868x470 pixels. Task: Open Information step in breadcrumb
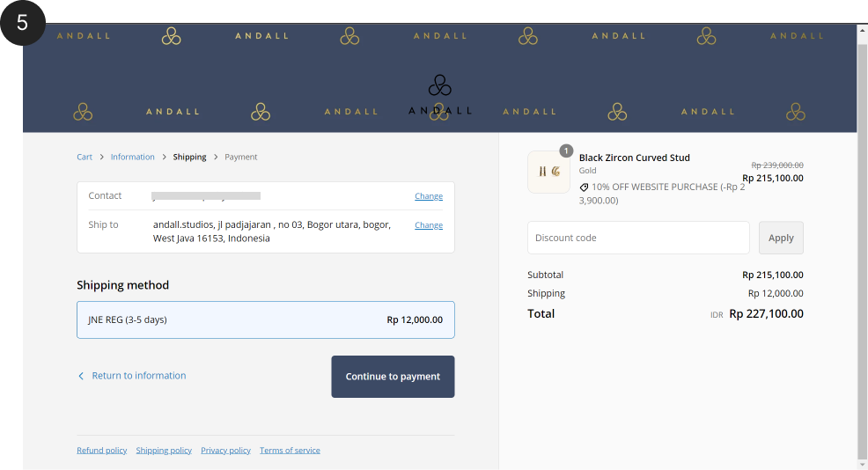point(132,157)
